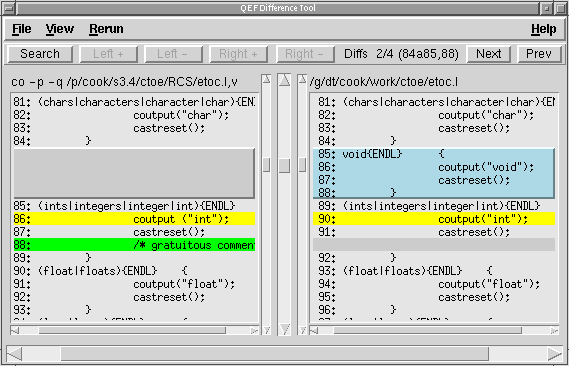Click left arrow of bottom window scrollbar
The image size is (569, 366).
point(15,354)
